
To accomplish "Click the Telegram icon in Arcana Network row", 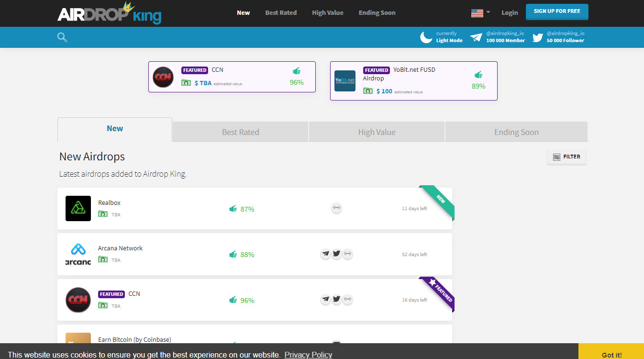I will pyautogui.click(x=325, y=254).
